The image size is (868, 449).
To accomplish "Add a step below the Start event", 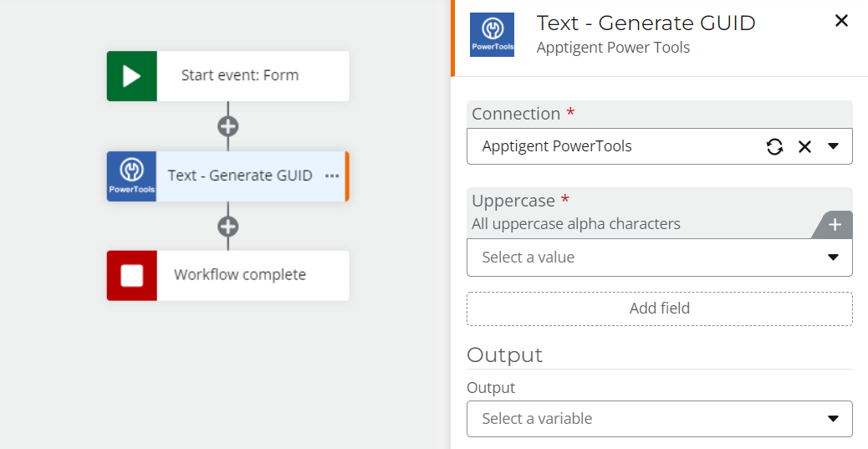I will click(228, 126).
